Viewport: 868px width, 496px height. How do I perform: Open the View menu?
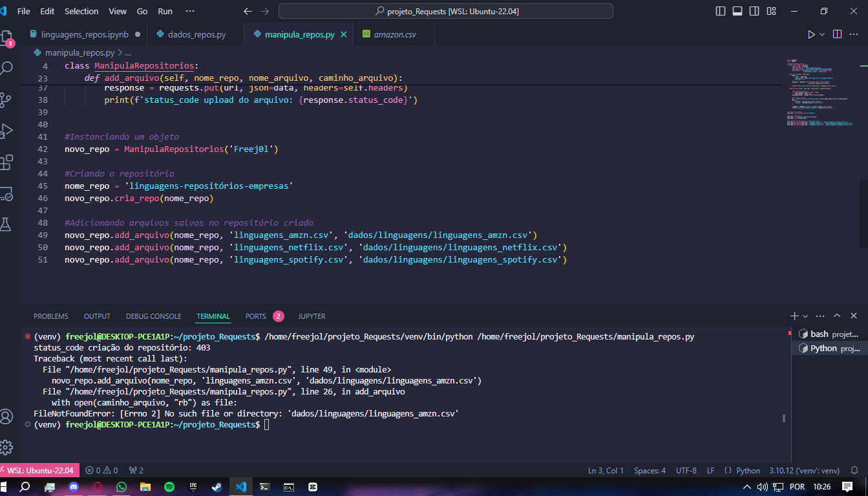118,11
